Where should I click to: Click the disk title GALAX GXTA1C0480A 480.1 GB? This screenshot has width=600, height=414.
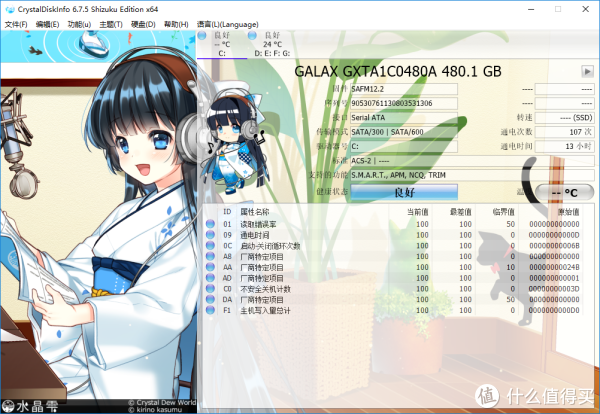pyautogui.click(x=398, y=72)
